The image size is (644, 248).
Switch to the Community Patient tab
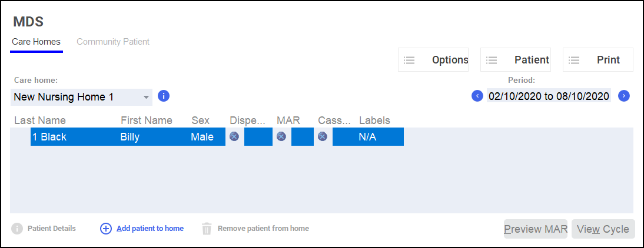[113, 42]
